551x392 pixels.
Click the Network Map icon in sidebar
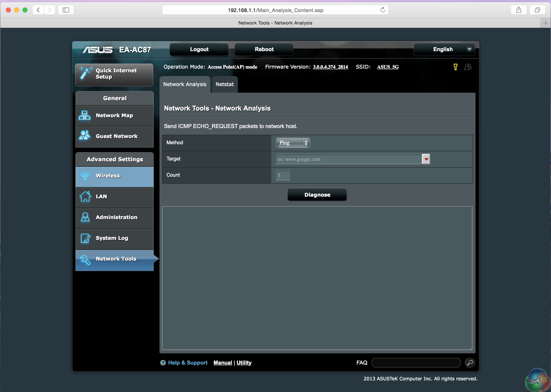click(84, 115)
